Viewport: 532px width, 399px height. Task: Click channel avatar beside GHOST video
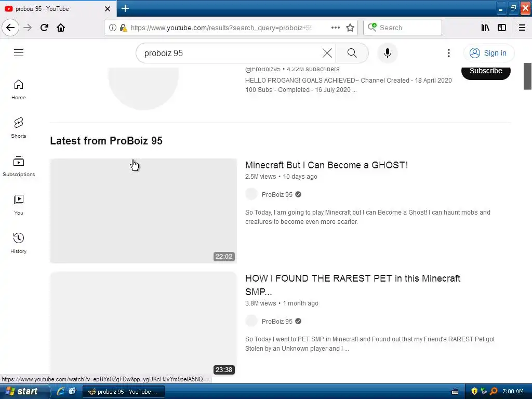click(x=251, y=194)
